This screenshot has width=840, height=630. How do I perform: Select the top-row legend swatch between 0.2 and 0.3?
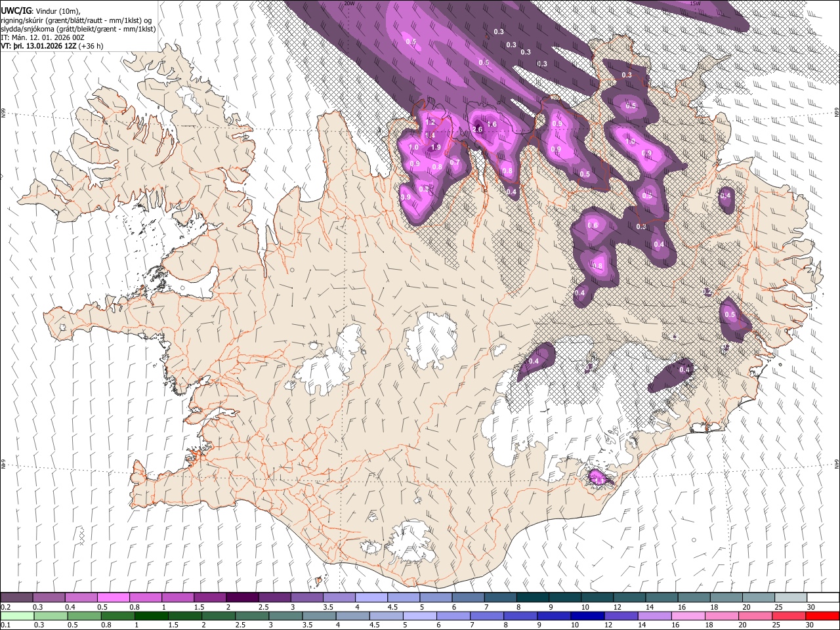(17, 598)
